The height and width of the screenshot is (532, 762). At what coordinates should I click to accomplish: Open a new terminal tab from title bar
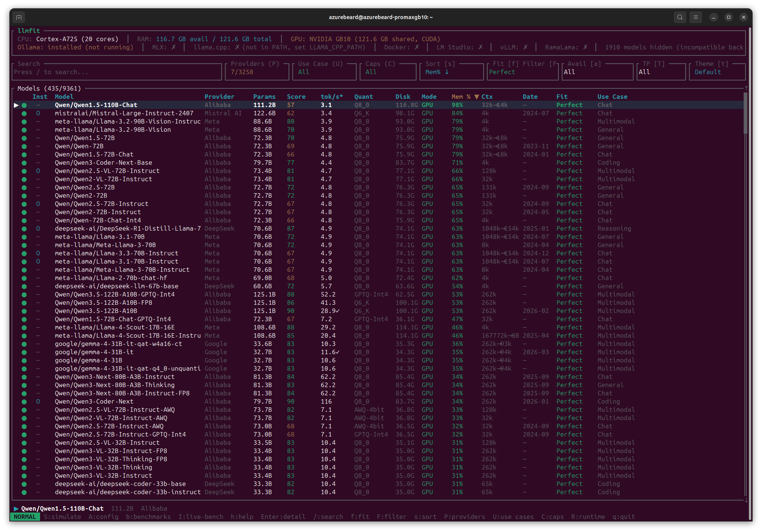[19, 17]
